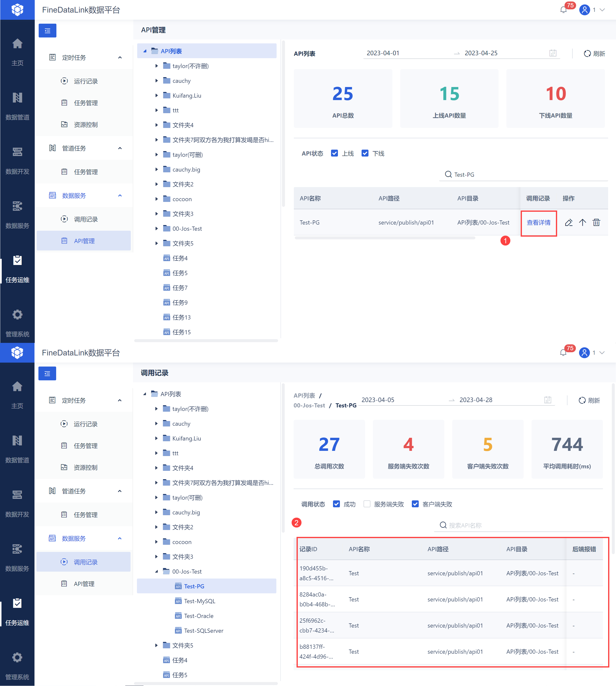Click the API列表 breadcrumb in 调用记录

pos(304,396)
